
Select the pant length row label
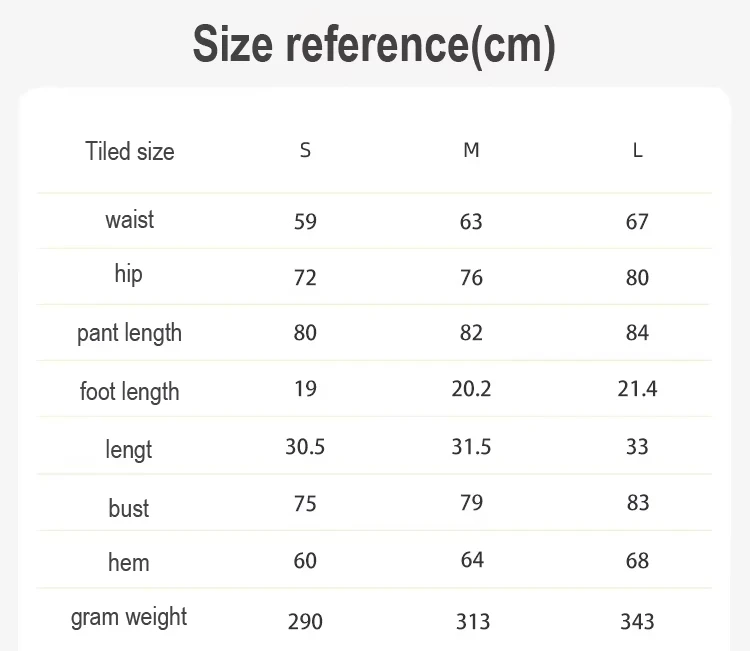(129, 333)
